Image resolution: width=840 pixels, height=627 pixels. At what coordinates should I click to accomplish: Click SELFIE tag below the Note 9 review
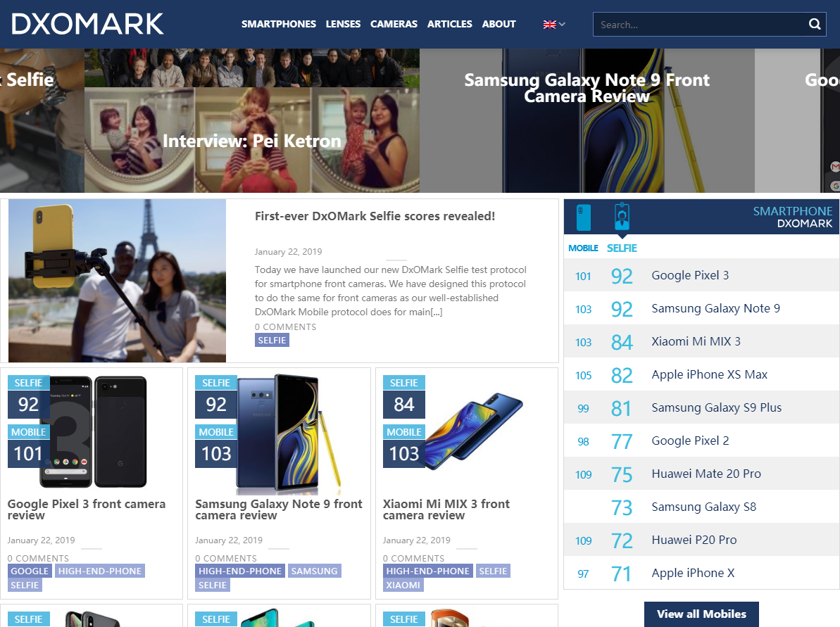pos(213,585)
